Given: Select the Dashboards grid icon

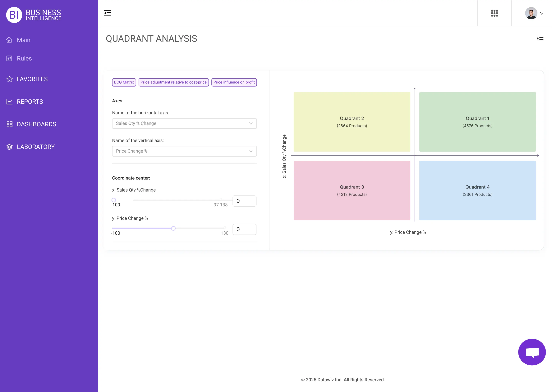Looking at the screenshot, I should coord(9,124).
